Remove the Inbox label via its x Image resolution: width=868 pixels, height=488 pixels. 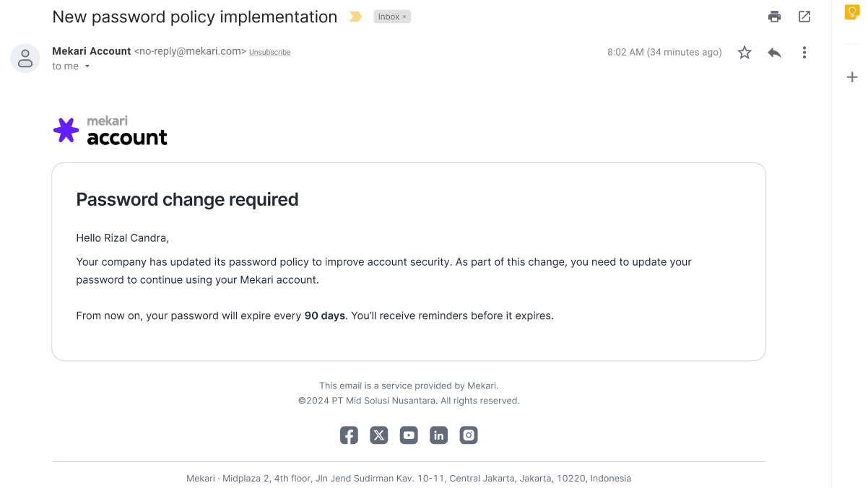(x=404, y=17)
